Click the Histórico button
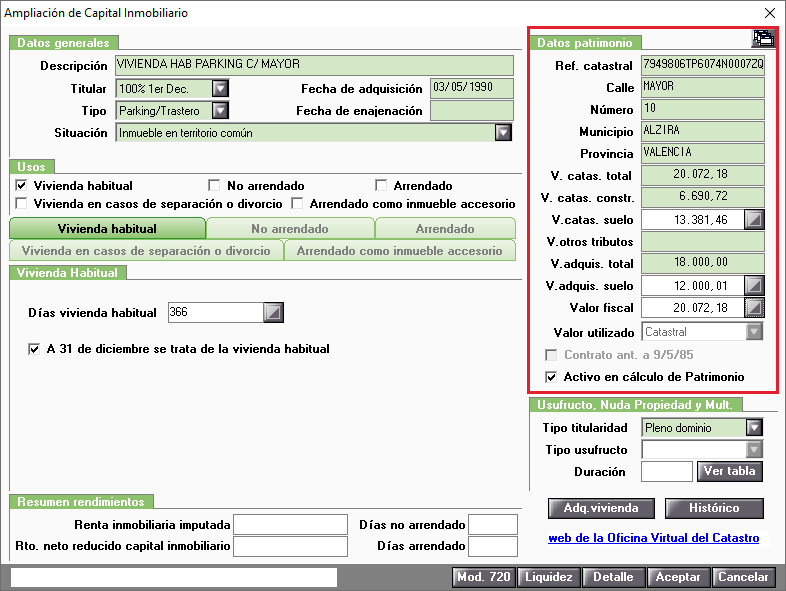 point(714,508)
